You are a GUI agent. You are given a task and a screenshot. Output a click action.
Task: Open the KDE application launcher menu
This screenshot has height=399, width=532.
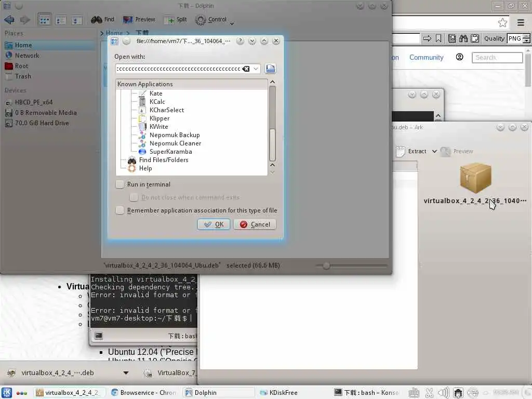pyautogui.click(x=7, y=393)
